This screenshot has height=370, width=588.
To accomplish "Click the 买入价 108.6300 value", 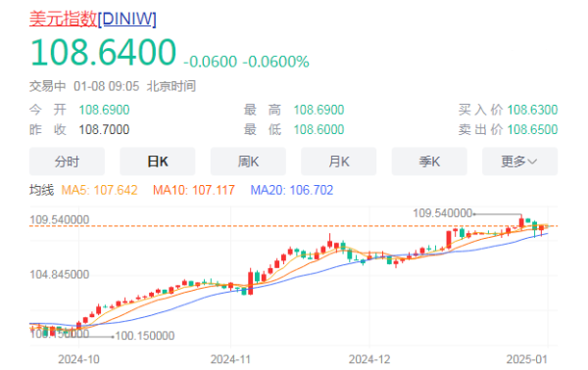I will click(532, 110).
